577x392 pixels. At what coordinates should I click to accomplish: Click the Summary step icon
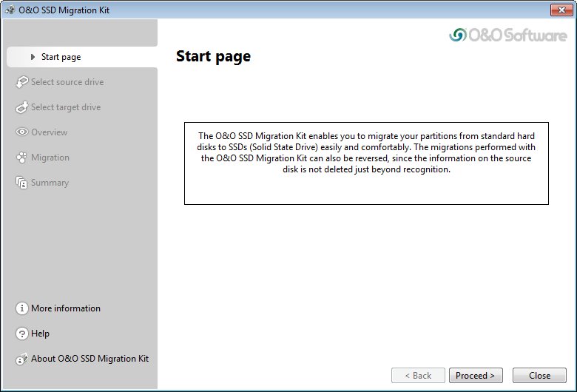[21, 183]
